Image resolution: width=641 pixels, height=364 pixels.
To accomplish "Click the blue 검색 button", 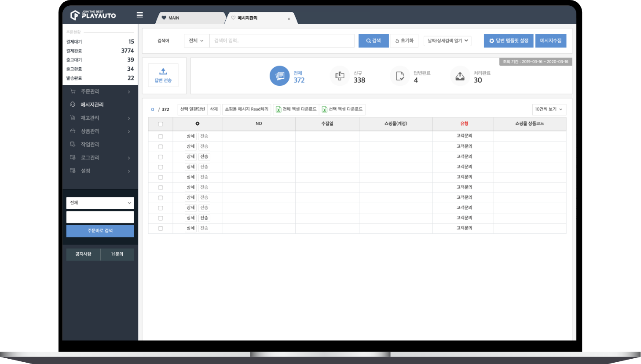I will (x=374, y=41).
